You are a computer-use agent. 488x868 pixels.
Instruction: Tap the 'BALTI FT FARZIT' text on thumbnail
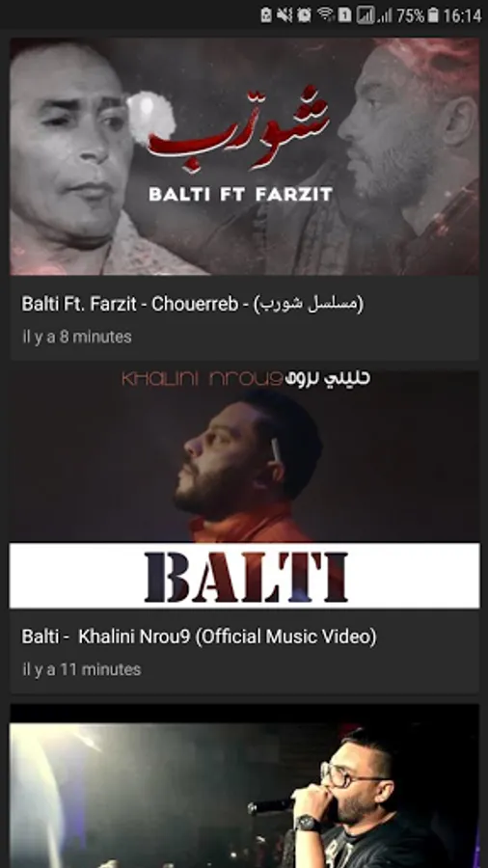point(241,194)
